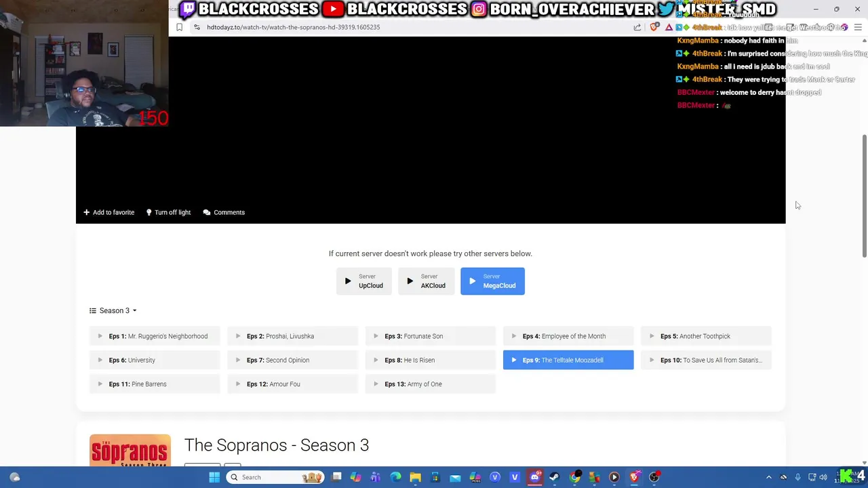Open Brave browser from the taskbar
Viewport: 868px width, 488px height.
(x=634, y=477)
